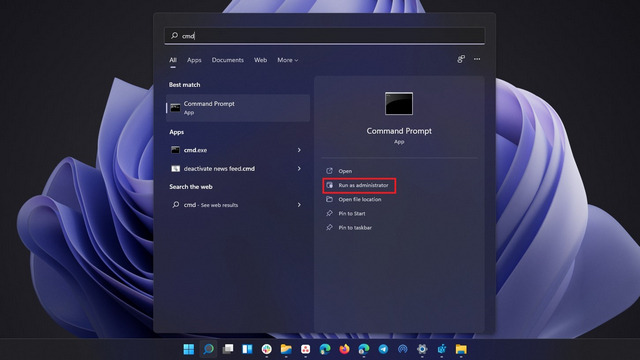The width and height of the screenshot is (640, 360).
Task: Launch Telegram from the taskbar
Action: tap(383, 349)
